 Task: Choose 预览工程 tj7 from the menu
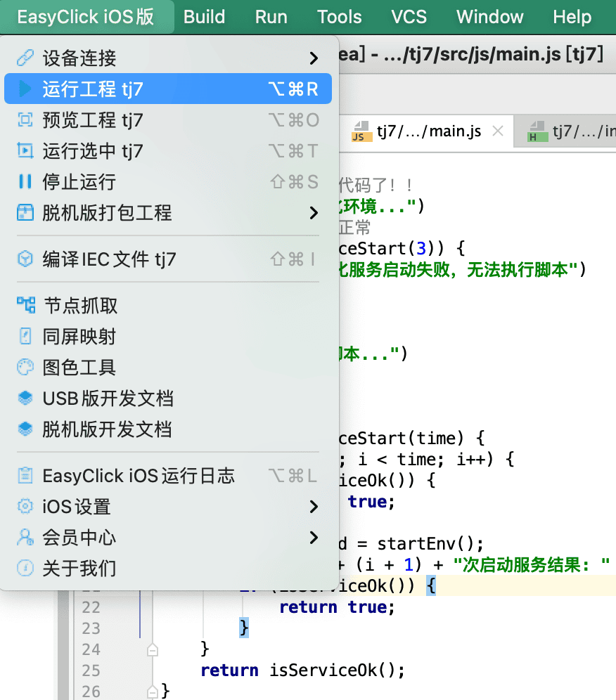click(x=168, y=119)
